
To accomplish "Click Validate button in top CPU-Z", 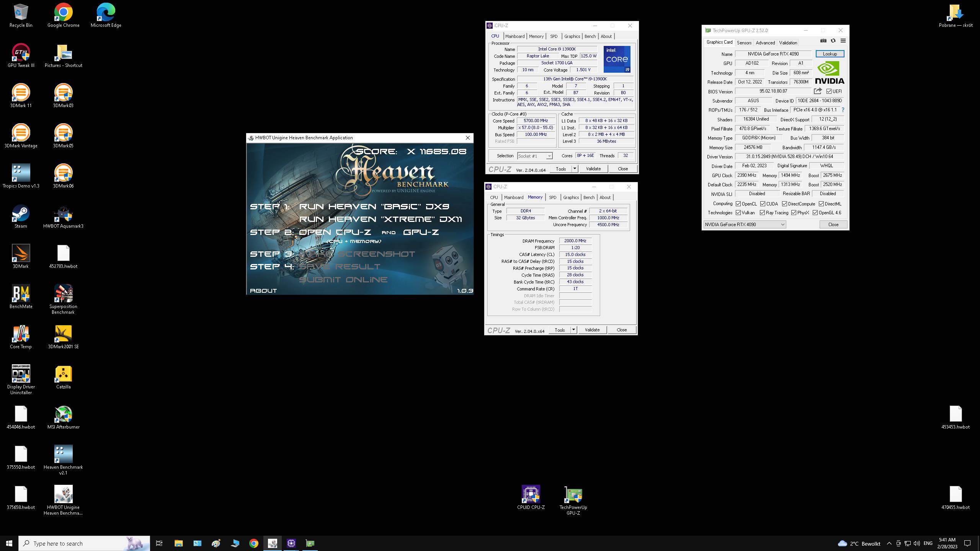I will point(593,169).
